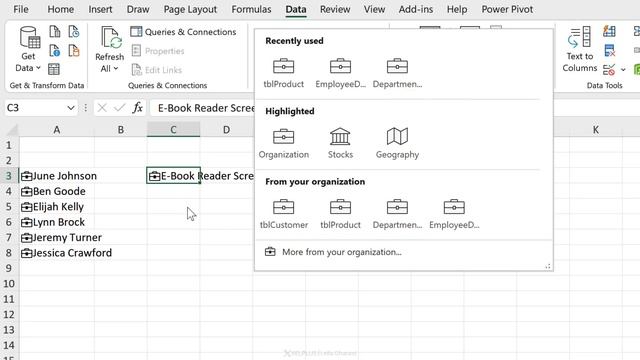Select the Jessica Crawford cell
Viewport: 640px width, 360px height.
57,253
